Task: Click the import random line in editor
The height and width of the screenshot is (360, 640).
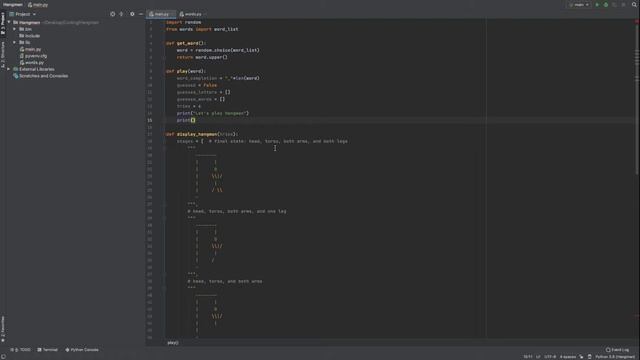Action: point(183,22)
